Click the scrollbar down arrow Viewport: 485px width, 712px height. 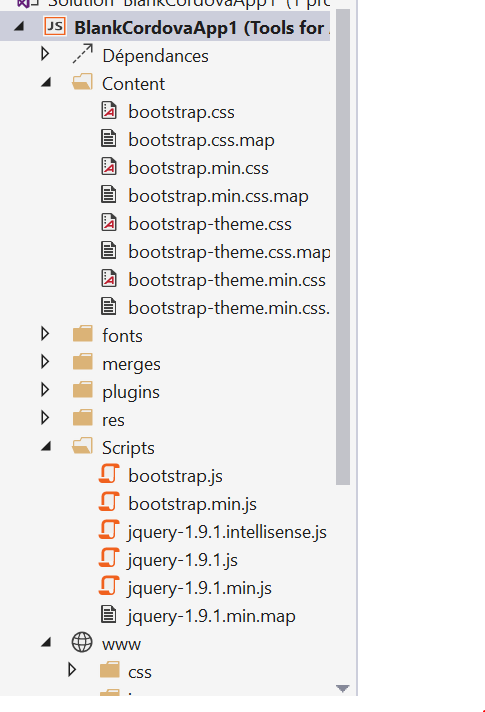click(x=343, y=688)
